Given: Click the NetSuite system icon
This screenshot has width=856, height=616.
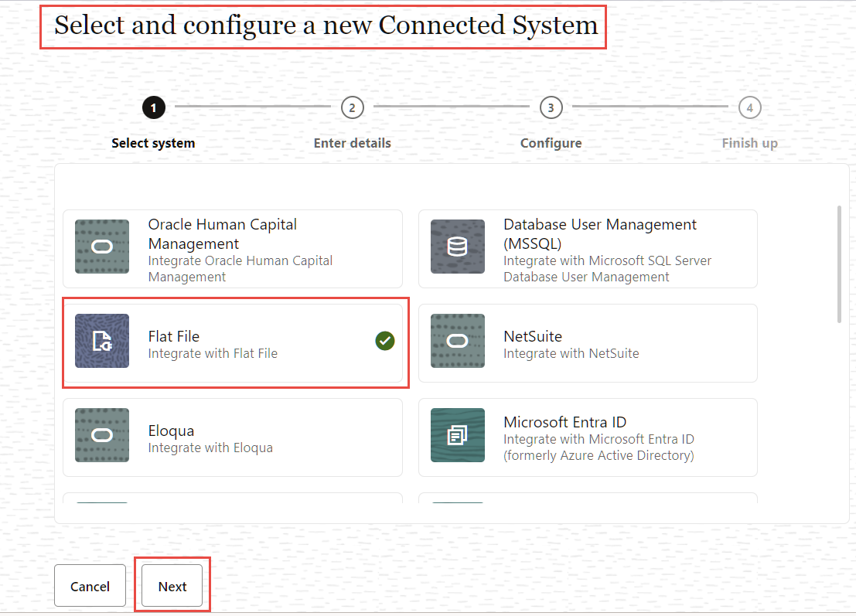Looking at the screenshot, I should point(458,341).
